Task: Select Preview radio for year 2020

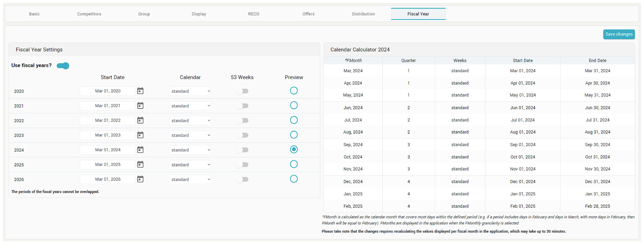Action: pyautogui.click(x=294, y=91)
